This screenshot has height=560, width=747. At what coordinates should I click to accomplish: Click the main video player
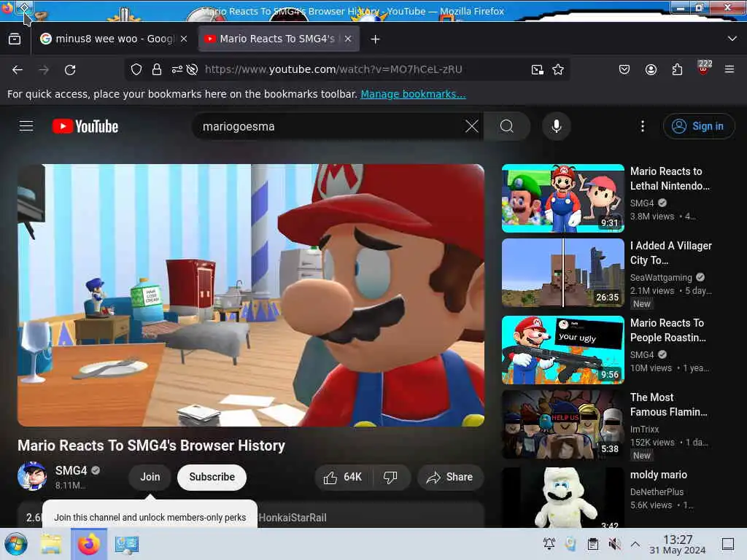[x=251, y=295]
